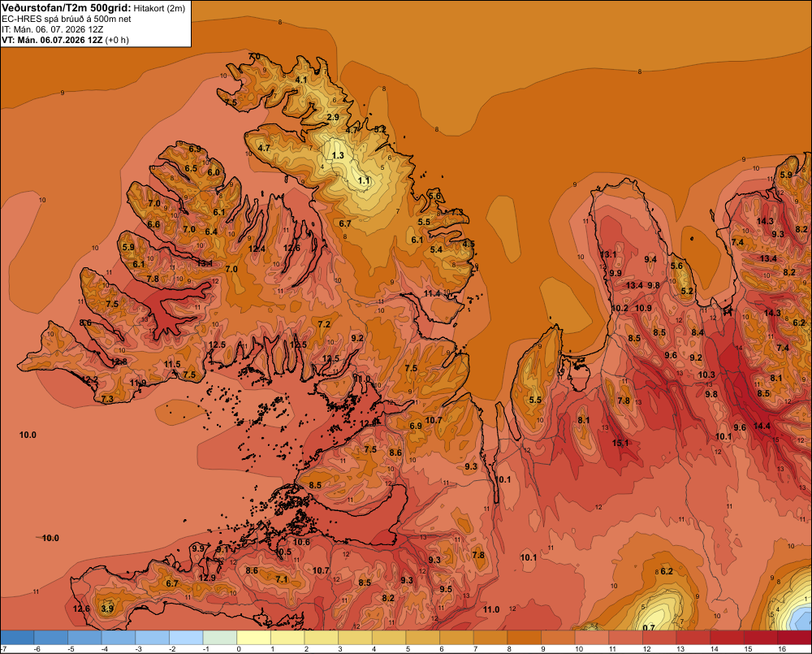Click the 0.7 temperature label
The image size is (812, 654).
click(648, 627)
